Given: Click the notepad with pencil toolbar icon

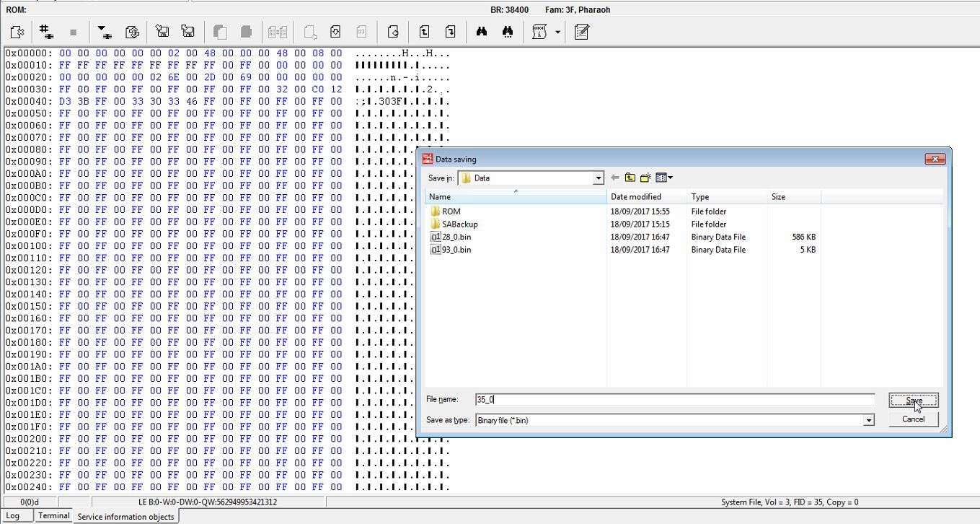Looking at the screenshot, I should pos(582,32).
